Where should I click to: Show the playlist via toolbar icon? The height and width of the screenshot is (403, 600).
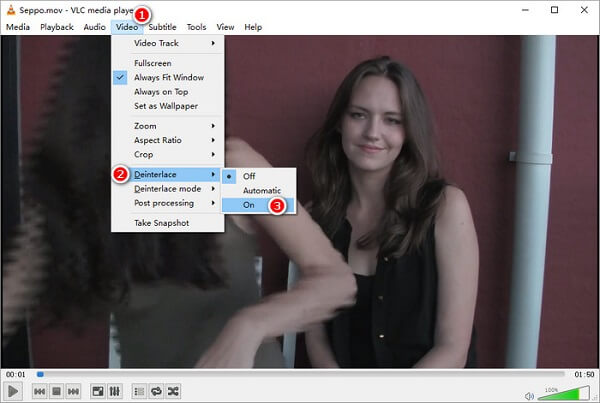click(139, 391)
